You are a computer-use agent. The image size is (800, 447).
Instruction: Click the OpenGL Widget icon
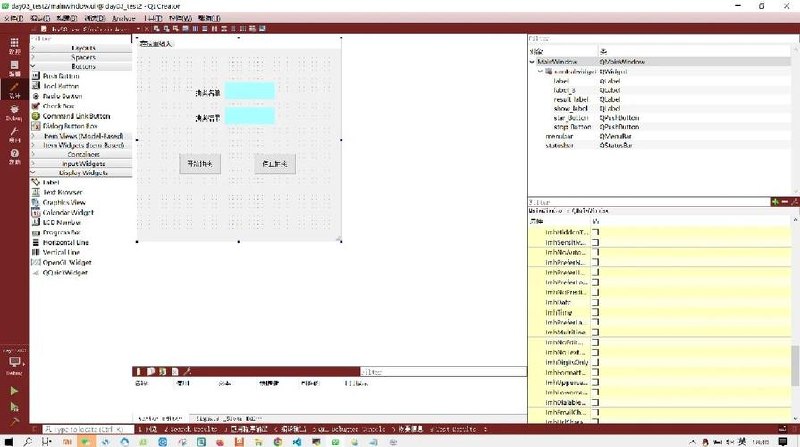[36, 262]
